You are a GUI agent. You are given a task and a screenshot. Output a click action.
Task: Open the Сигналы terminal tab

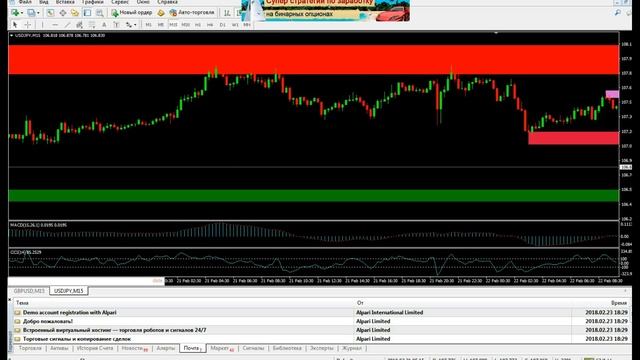[x=253, y=348]
